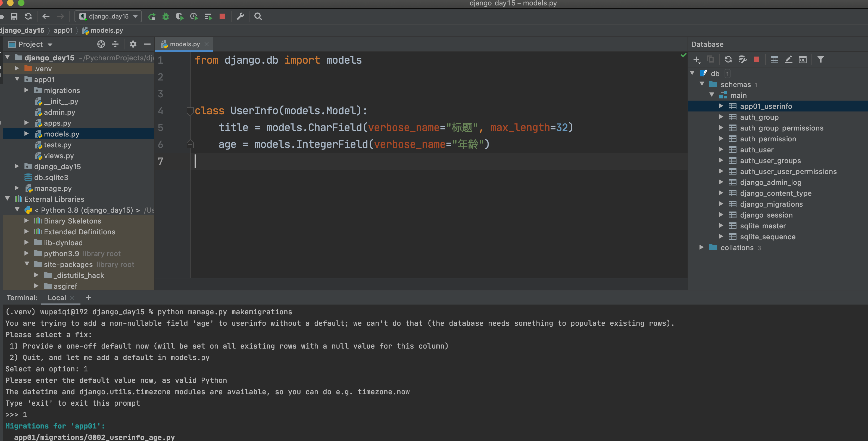Viewport: 868px width, 441px height.
Task: Open Project panel gear options
Action: [133, 44]
